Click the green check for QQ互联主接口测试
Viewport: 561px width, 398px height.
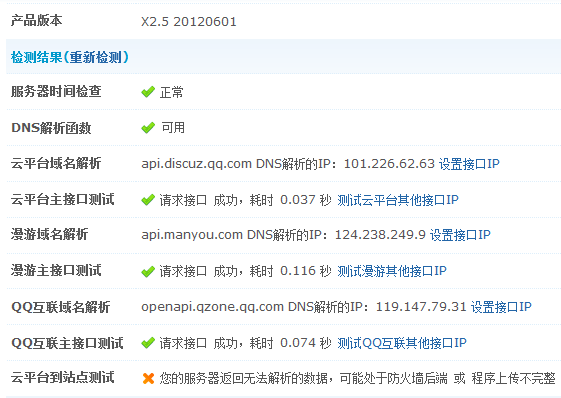(x=148, y=343)
